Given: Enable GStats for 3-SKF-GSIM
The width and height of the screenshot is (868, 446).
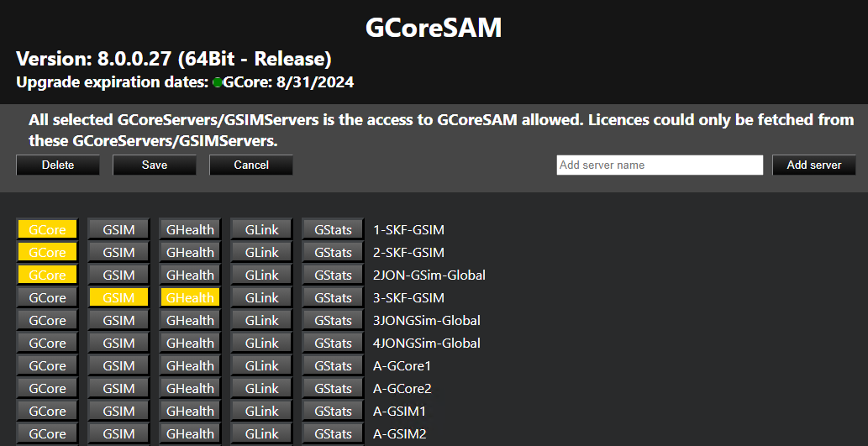Looking at the screenshot, I should point(333,297).
